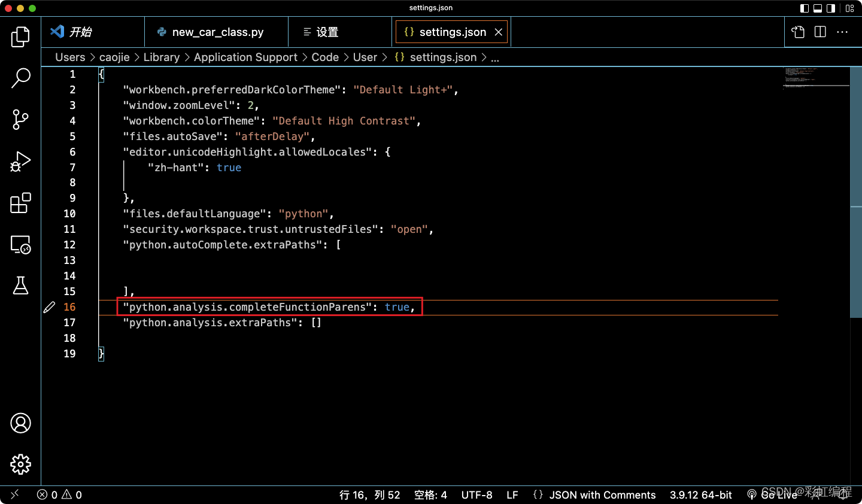Click the Open Settings UI icon
862x504 pixels.
click(x=798, y=32)
